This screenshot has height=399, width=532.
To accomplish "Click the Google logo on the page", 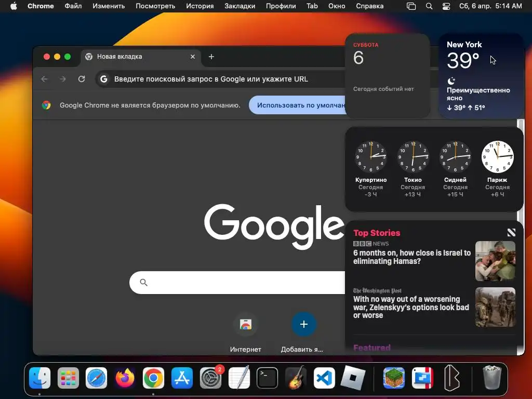I will [274, 227].
